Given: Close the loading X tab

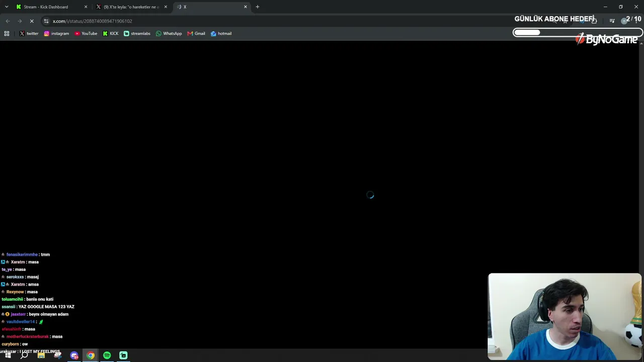Looking at the screenshot, I should tap(246, 7).
